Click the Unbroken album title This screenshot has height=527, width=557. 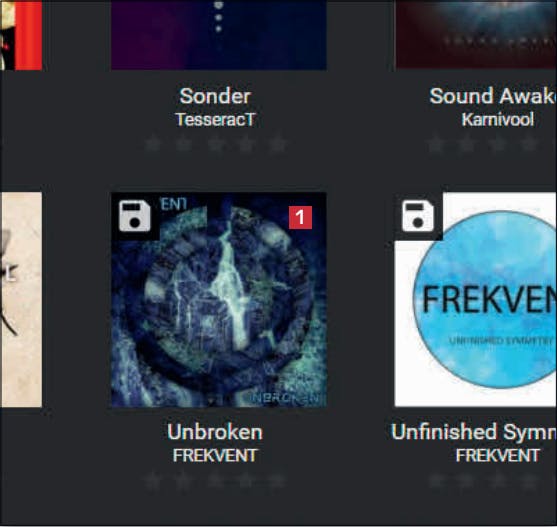(215, 432)
